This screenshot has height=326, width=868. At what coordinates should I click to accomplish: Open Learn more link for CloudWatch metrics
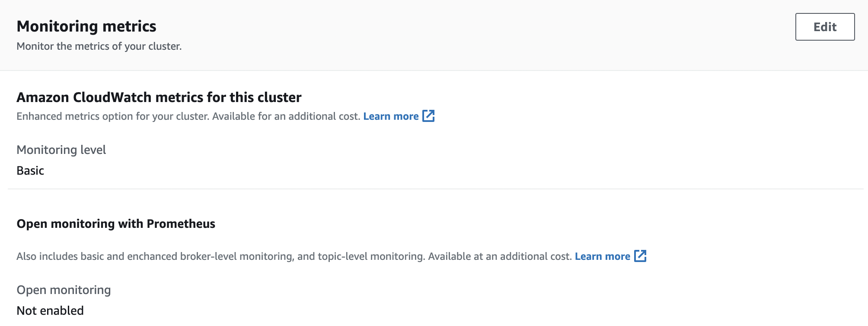[391, 116]
